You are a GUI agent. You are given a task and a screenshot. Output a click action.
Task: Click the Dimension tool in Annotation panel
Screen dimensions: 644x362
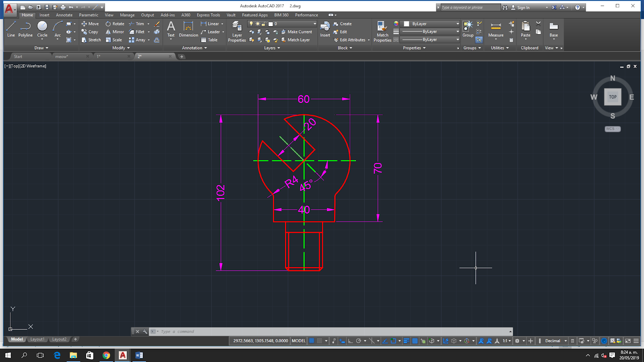coord(188,28)
